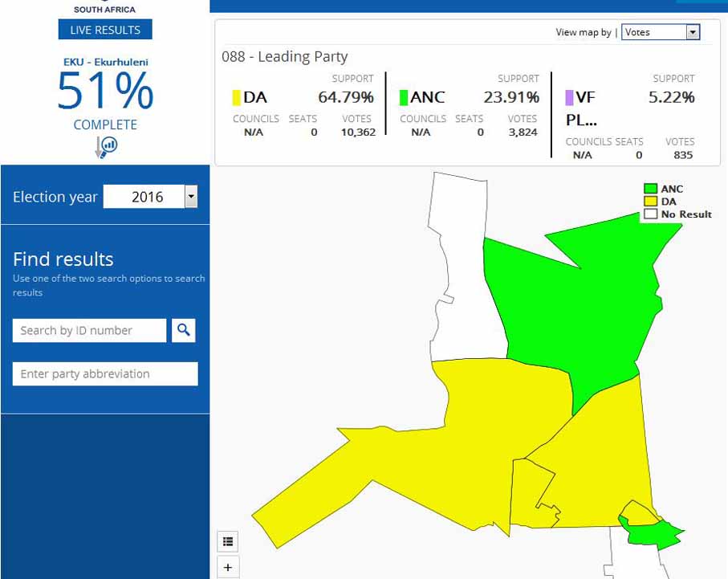Click VF PL votes count 835
This screenshot has height=579, width=728.
coord(683,155)
